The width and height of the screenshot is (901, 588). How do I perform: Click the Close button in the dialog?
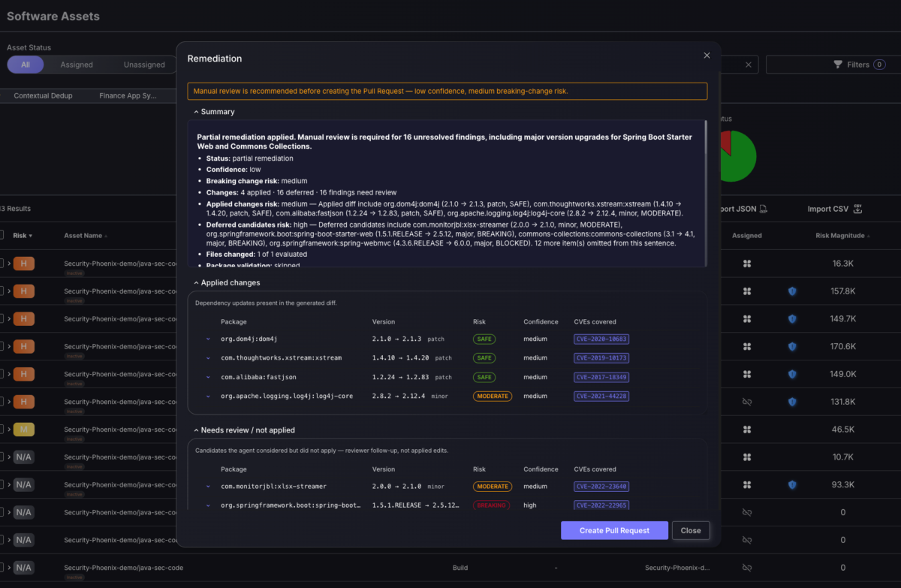pos(691,530)
